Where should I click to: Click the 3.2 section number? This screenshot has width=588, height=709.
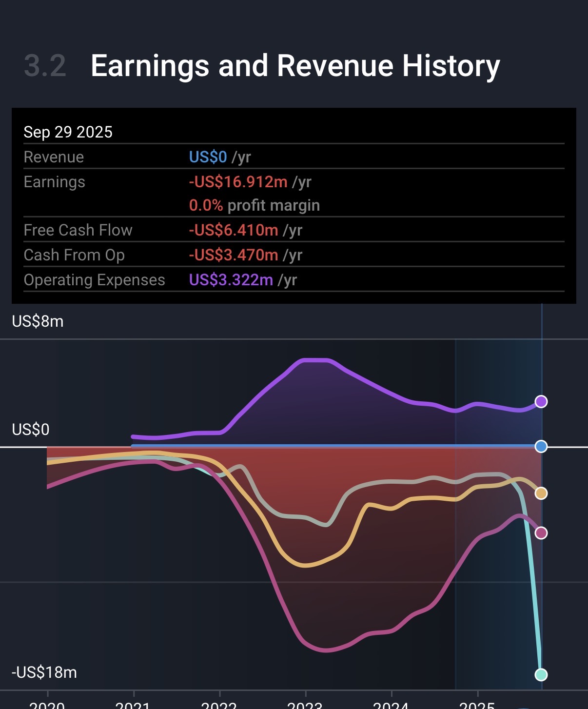45,66
